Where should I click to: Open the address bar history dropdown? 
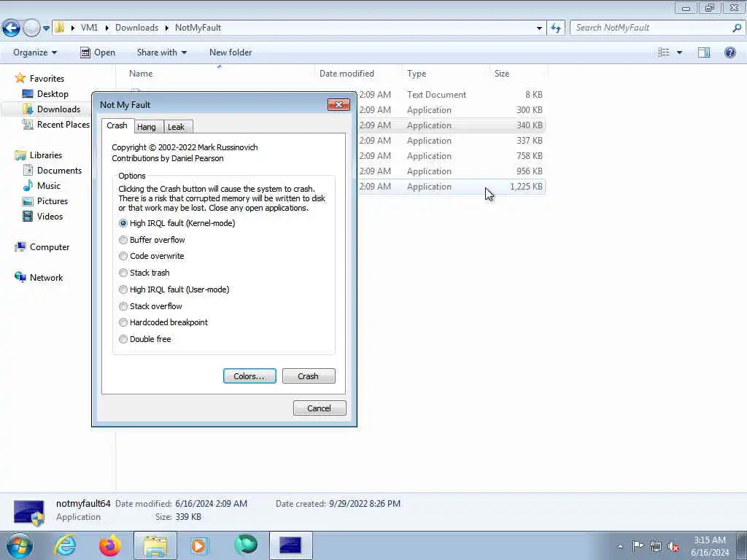click(539, 28)
